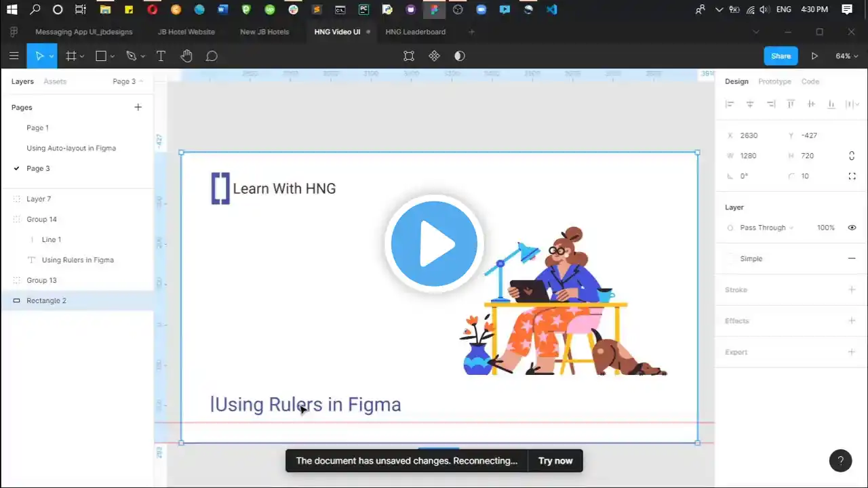The image size is (868, 488).
Task: Click the layer opacity 100% field
Action: 826,228
